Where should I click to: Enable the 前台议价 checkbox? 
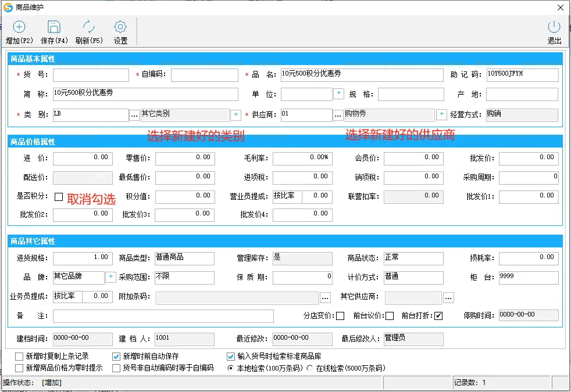point(390,316)
